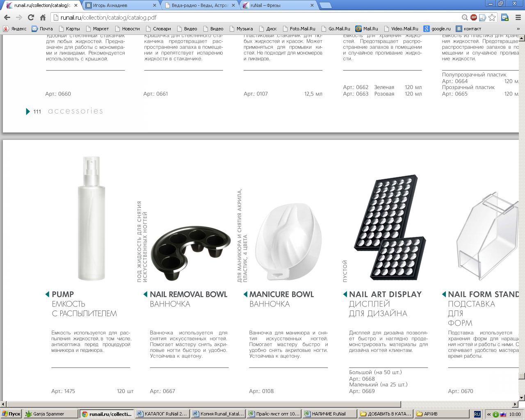
Task: Open the Новости bookmark
Action: point(127,29)
